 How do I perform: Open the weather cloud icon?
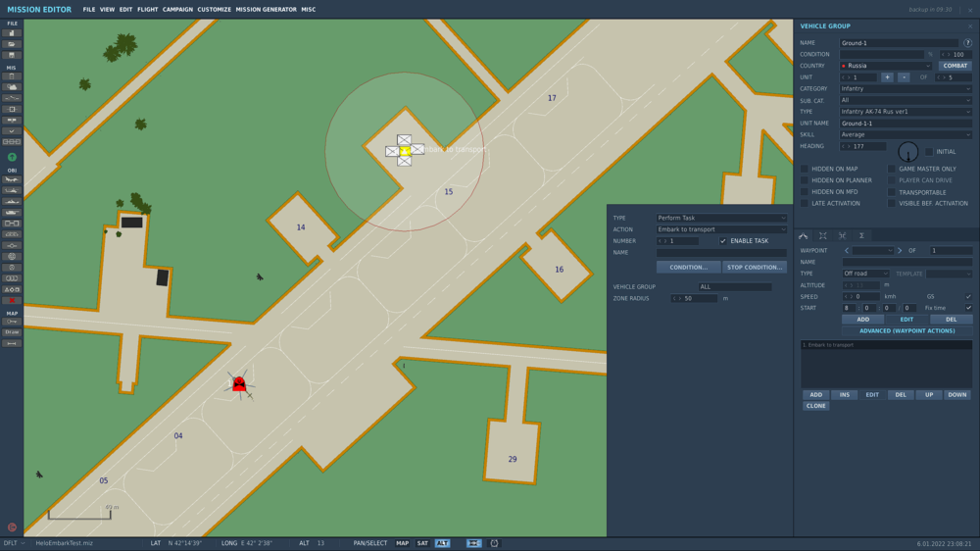(11, 87)
